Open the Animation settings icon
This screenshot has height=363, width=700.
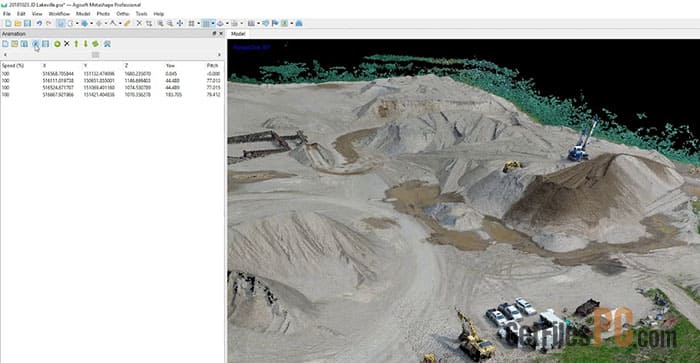(x=107, y=44)
